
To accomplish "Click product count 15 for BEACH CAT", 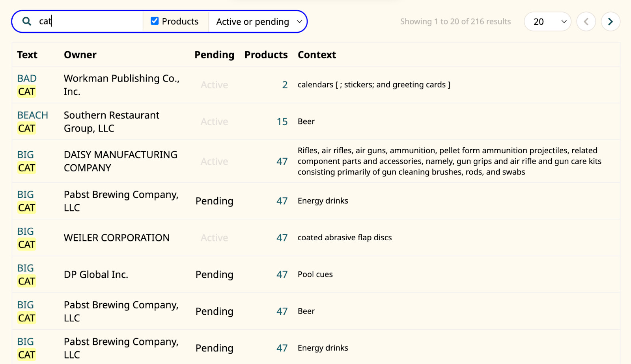I will pyautogui.click(x=282, y=121).
